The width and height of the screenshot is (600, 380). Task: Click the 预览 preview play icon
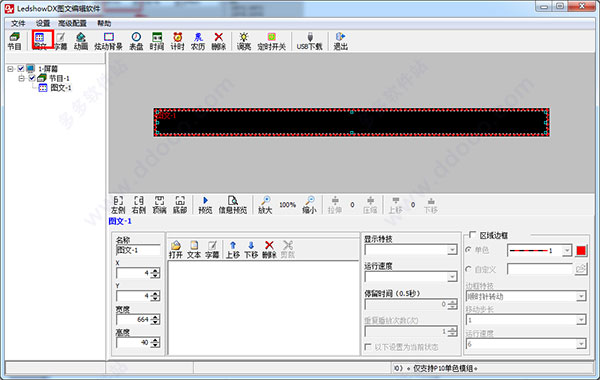pos(205,205)
